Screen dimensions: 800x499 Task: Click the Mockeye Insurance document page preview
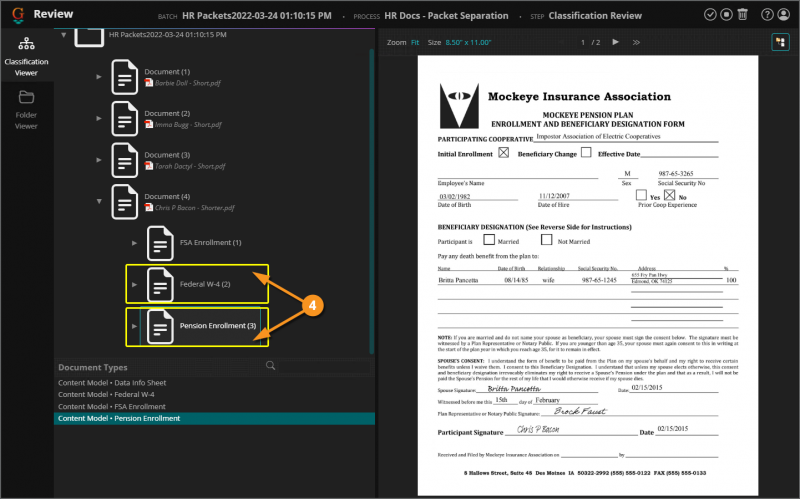point(588,276)
